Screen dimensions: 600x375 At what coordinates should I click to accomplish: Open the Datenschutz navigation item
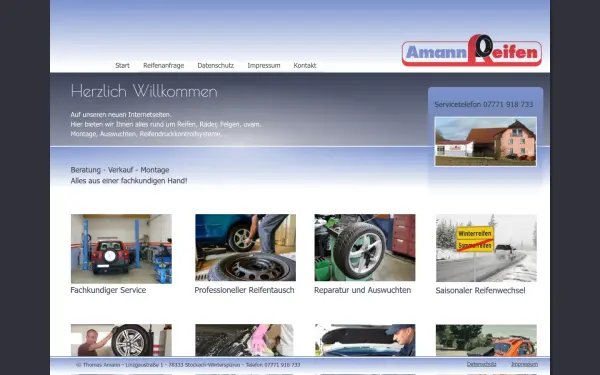click(215, 65)
